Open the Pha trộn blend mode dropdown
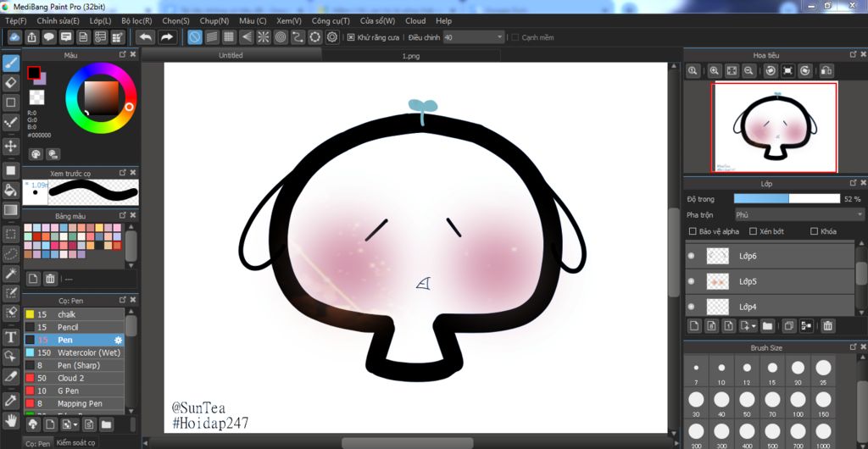The width and height of the screenshot is (868, 449). pyautogui.click(x=798, y=214)
